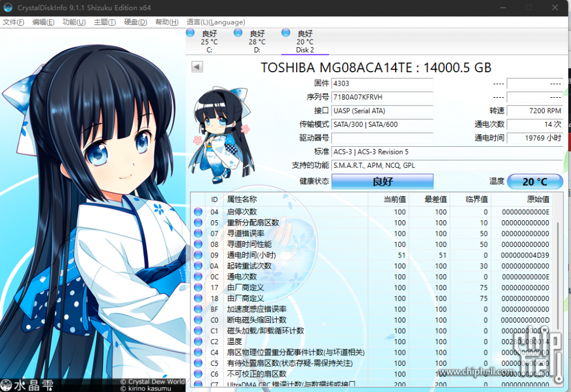Click the status orb of row BF 加速度感应错误率

(x=198, y=309)
